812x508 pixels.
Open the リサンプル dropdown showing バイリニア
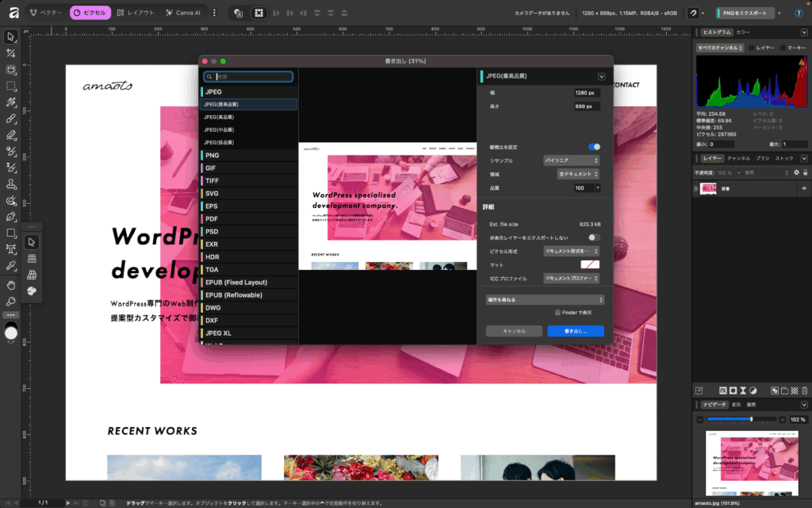tap(570, 160)
